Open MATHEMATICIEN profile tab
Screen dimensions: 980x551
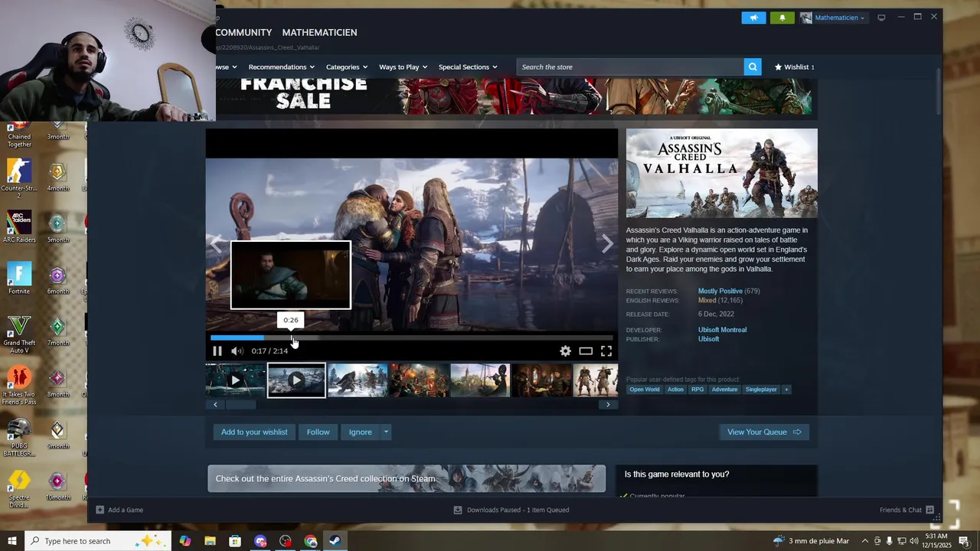pyautogui.click(x=319, y=32)
